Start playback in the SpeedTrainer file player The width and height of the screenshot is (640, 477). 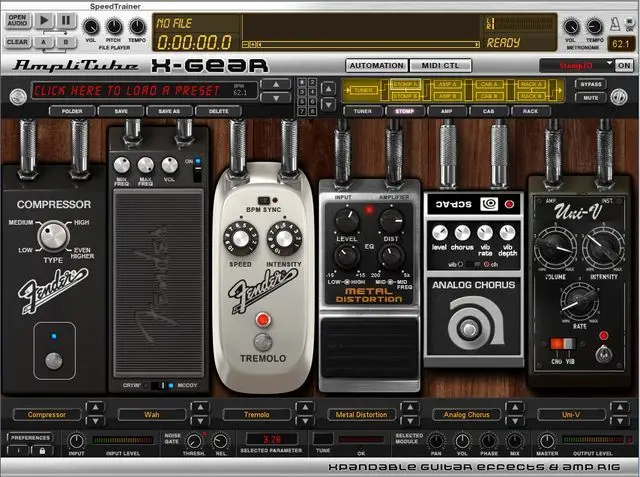pos(44,20)
